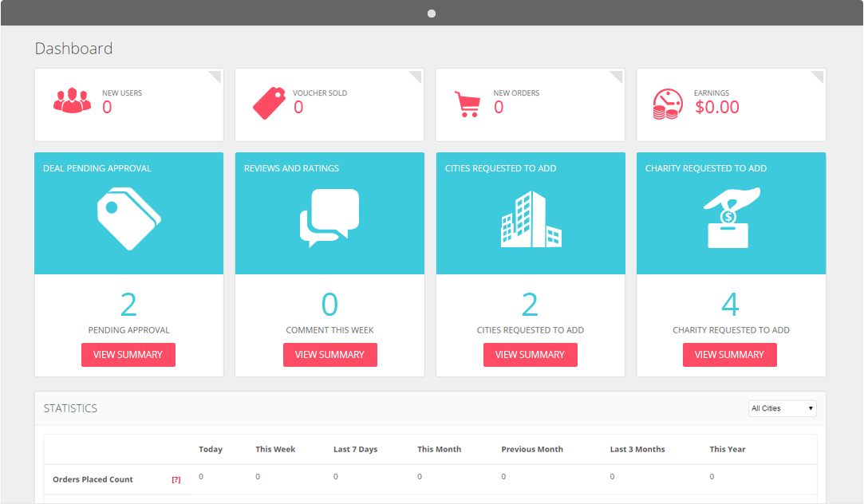View summary of reviews and ratings

pos(329,355)
